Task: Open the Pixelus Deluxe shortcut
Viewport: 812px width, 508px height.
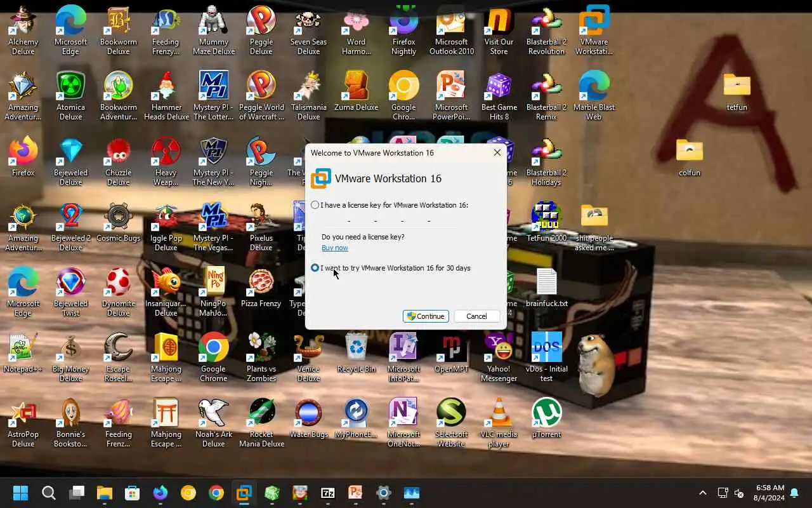Action: (x=261, y=227)
